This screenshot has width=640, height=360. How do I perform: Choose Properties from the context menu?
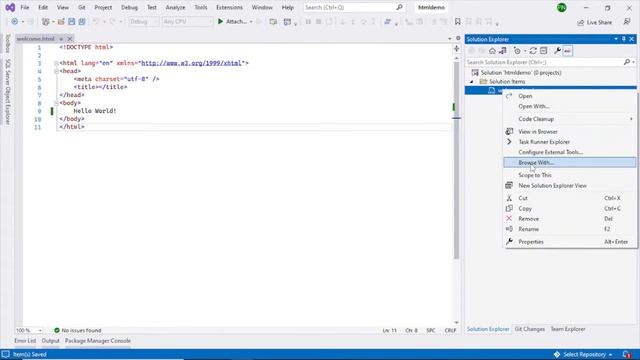(x=570, y=242)
